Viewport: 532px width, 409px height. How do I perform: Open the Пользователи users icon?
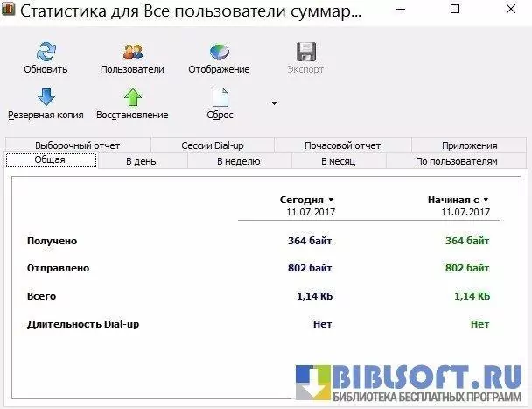click(132, 51)
